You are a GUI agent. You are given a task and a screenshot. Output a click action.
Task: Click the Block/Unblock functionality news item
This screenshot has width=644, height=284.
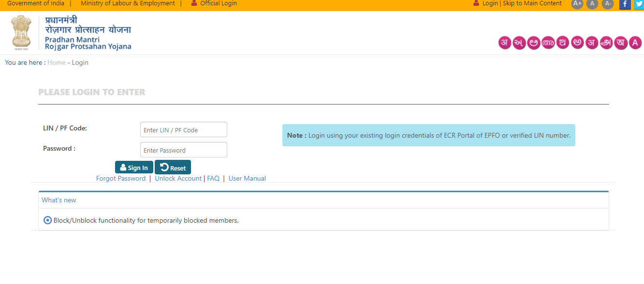pyautogui.click(x=146, y=220)
